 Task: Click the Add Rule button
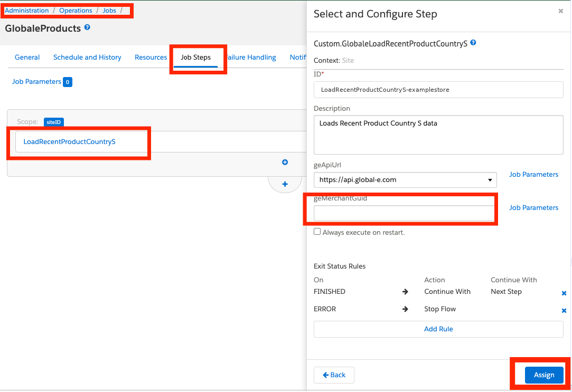click(438, 329)
